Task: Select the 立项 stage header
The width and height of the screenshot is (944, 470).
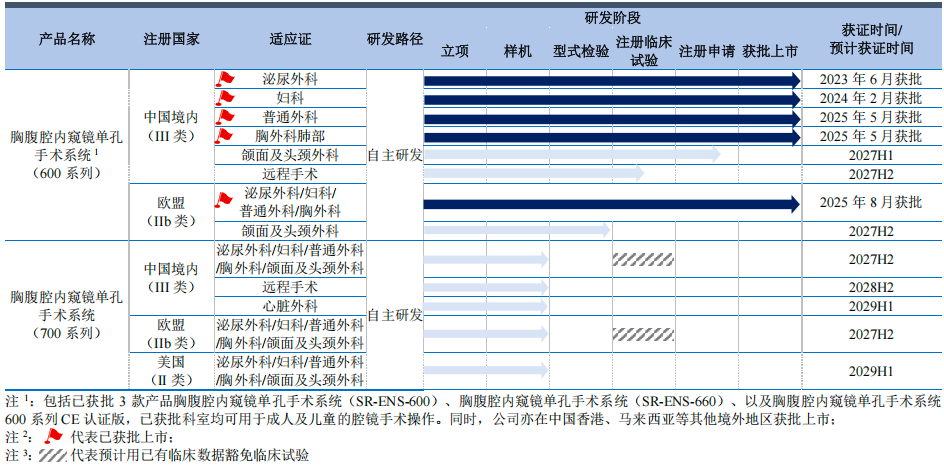Action: tap(455, 52)
